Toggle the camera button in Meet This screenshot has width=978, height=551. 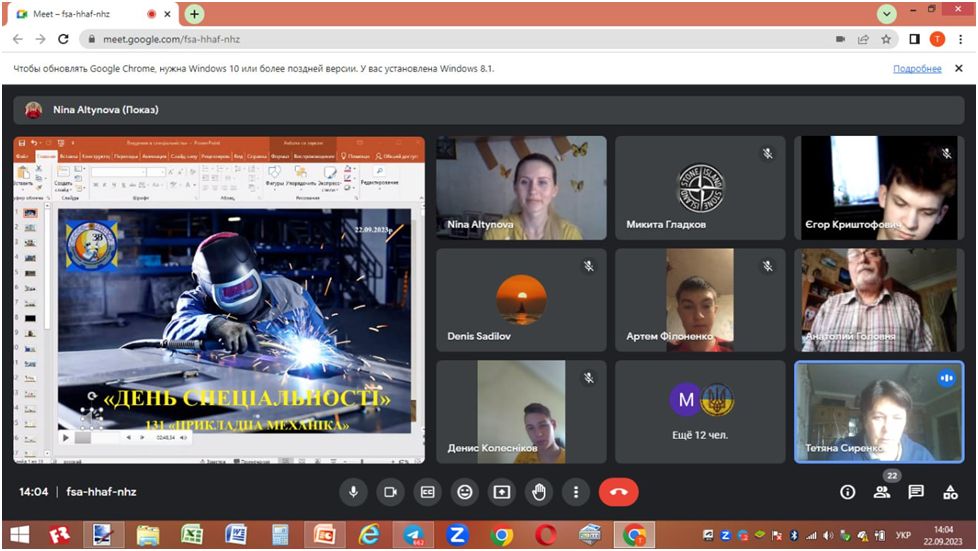390,492
